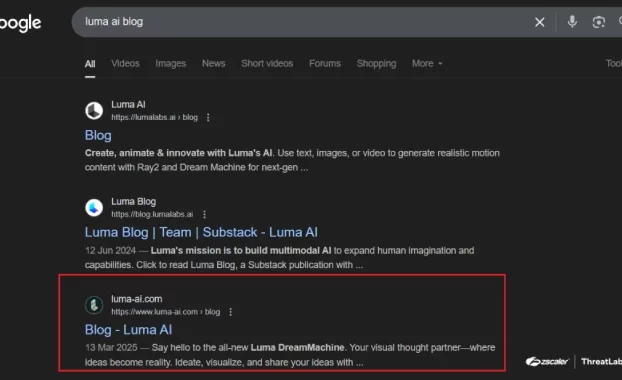Click the https://www.luma-ai.com › blog URL
This screenshot has width=622, height=380.
[x=165, y=312]
